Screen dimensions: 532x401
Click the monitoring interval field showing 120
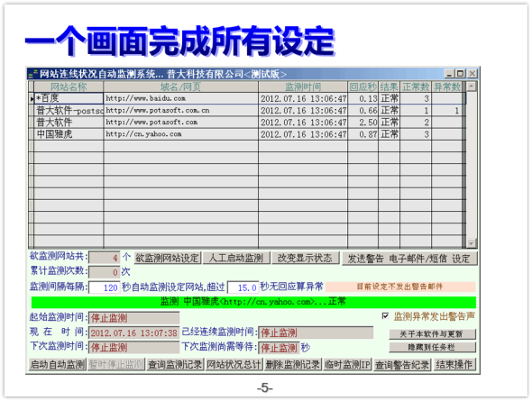tap(105, 287)
